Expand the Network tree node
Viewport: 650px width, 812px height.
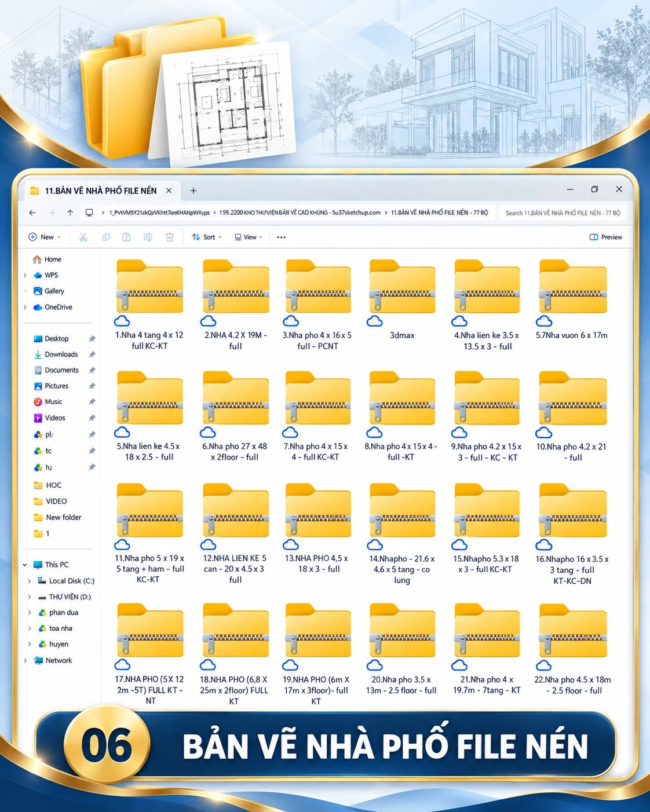tap(25, 660)
